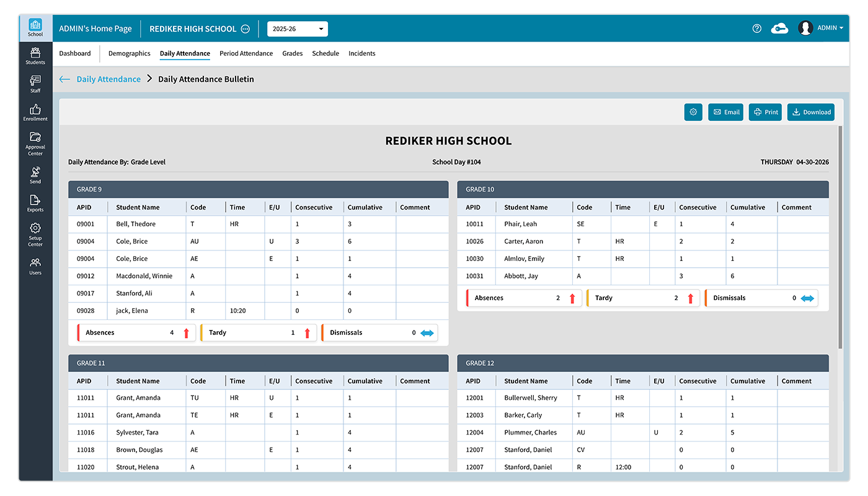Open the 2025-26 school year dropdown
This screenshot has width=868, height=496.
(x=298, y=29)
